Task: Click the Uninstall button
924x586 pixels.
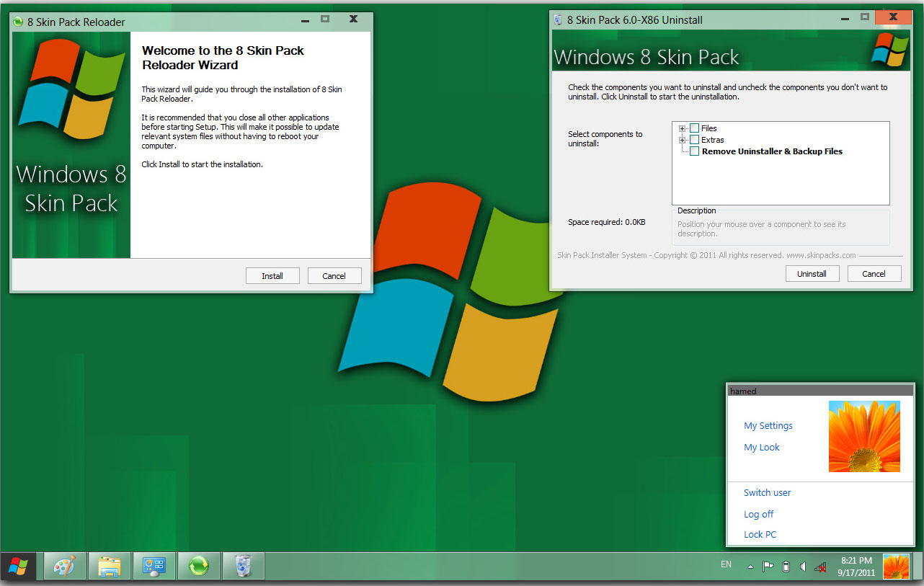Action: [x=812, y=274]
